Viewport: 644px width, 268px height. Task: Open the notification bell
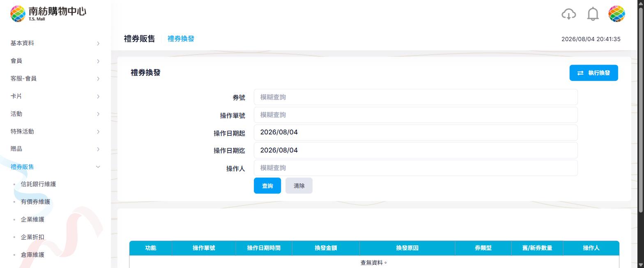593,14
